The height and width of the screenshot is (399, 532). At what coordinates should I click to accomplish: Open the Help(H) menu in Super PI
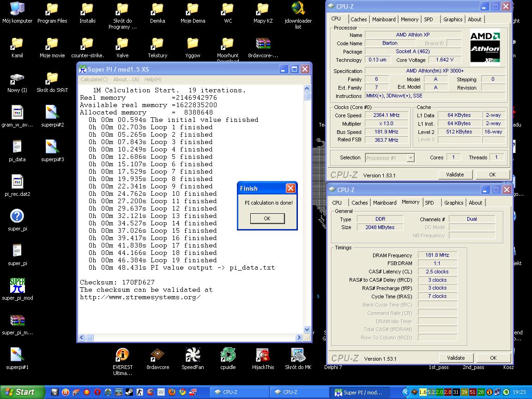click(153, 79)
